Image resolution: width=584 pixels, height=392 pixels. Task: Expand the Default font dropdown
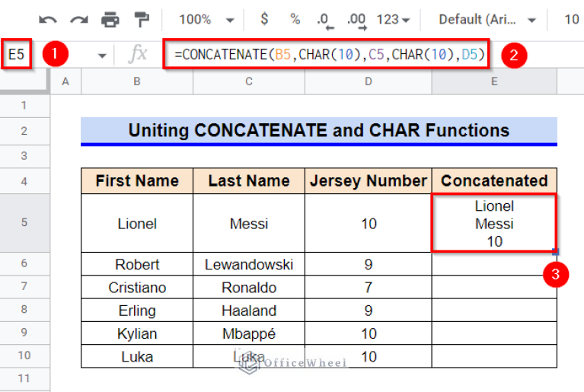click(487, 19)
